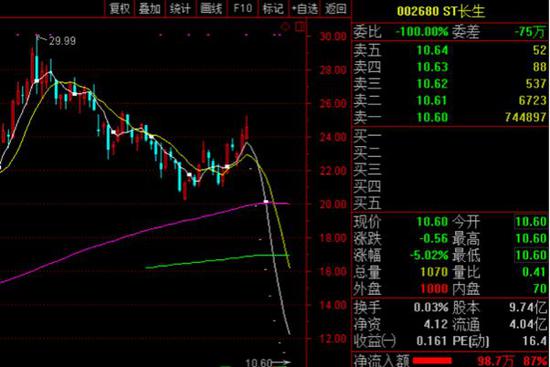Click the 10.60 low price marker arrow
The height and width of the screenshot is (367, 550).
[x=268, y=362]
